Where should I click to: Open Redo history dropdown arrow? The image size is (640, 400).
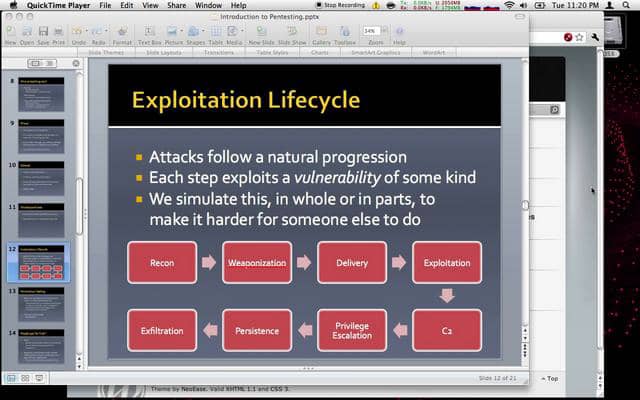[106, 31]
